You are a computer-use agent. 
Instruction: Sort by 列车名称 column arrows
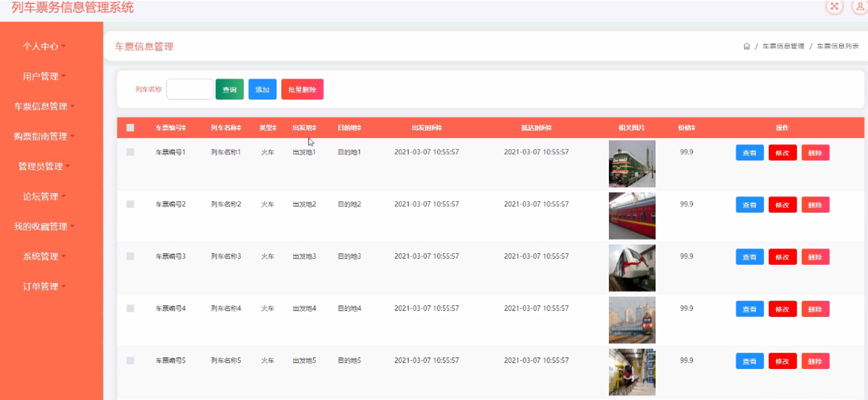[239, 128]
